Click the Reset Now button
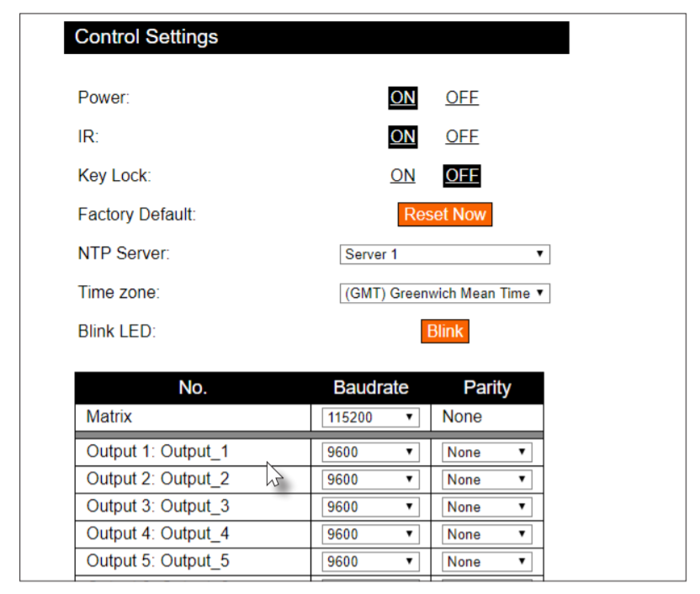700x594 pixels. point(444,215)
